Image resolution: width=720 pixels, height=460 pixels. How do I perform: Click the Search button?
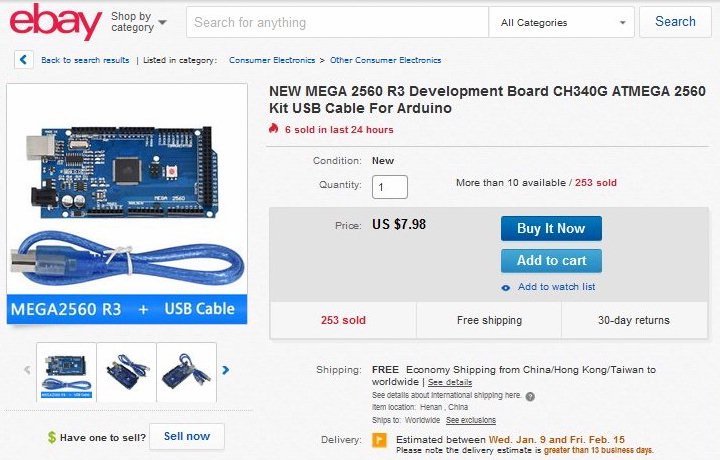tap(675, 22)
